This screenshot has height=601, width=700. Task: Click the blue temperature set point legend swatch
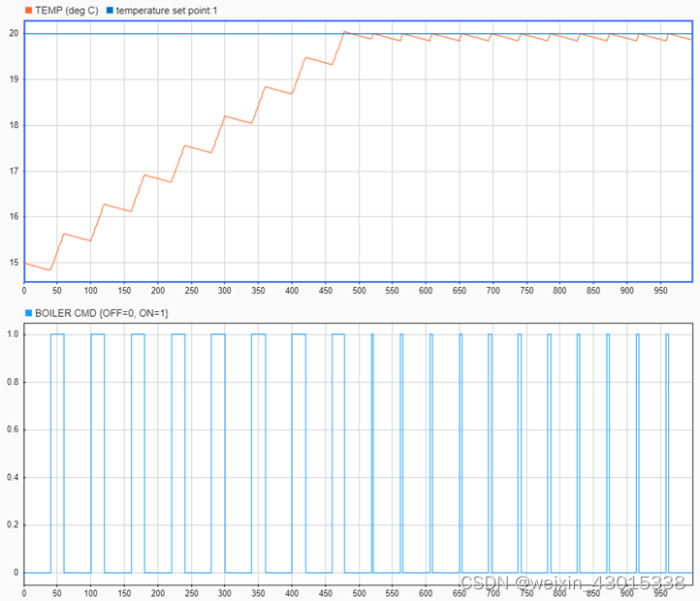[x=110, y=11]
